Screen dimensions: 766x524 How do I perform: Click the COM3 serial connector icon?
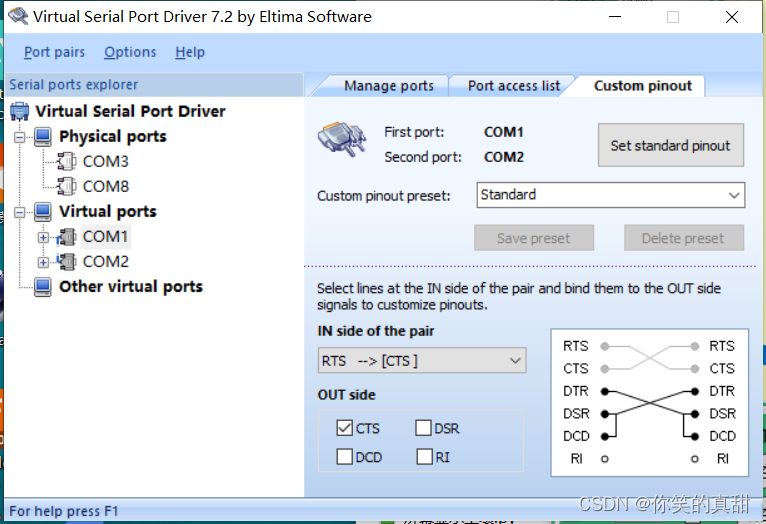coord(66,161)
